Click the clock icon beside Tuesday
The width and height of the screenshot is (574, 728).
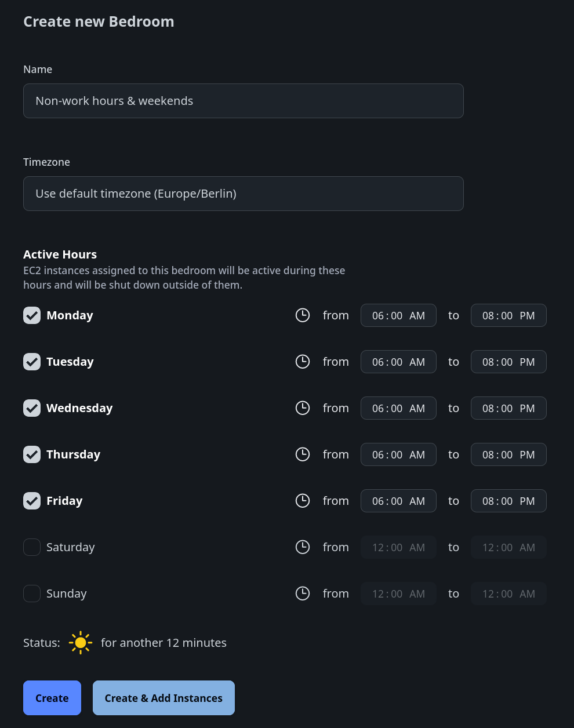click(303, 362)
